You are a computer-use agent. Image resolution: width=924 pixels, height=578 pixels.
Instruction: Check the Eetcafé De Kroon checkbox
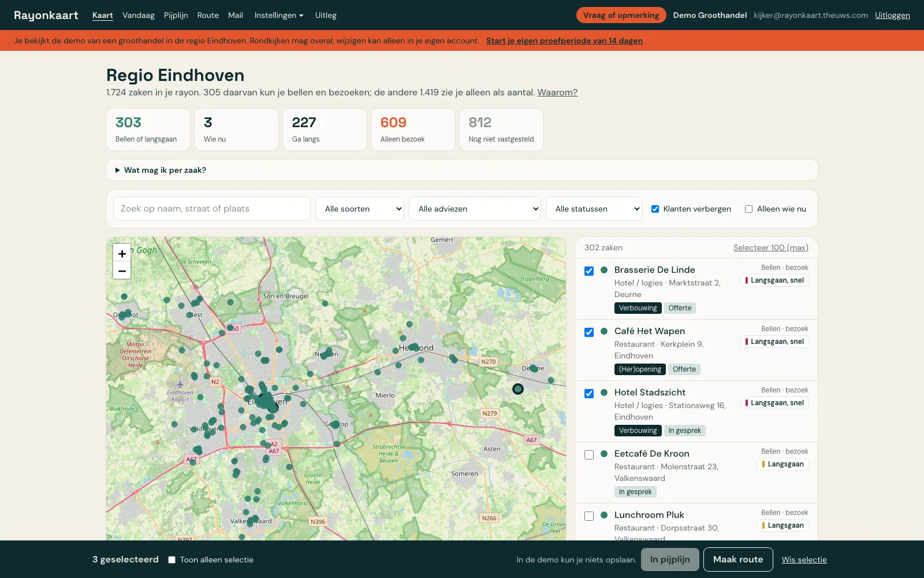589,455
